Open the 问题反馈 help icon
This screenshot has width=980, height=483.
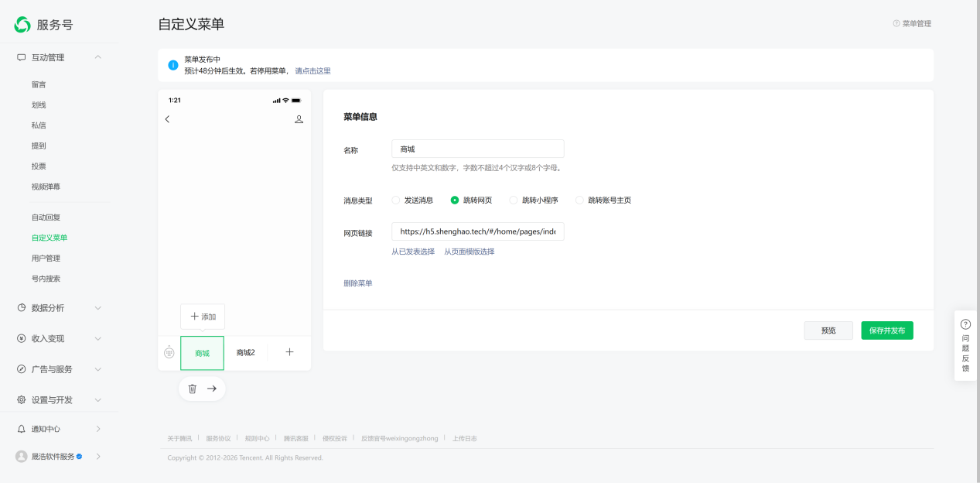pyautogui.click(x=965, y=324)
